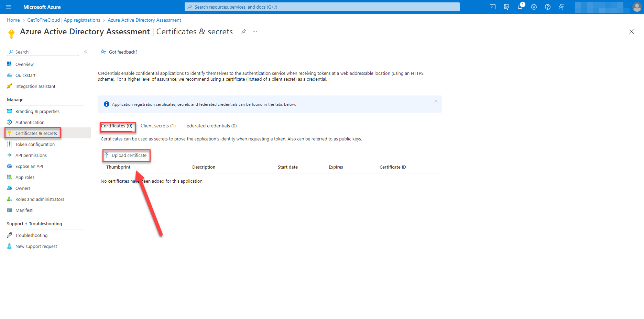Switch to the Certificates (0) tab
This screenshot has width=644, height=319.
click(x=117, y=126)
